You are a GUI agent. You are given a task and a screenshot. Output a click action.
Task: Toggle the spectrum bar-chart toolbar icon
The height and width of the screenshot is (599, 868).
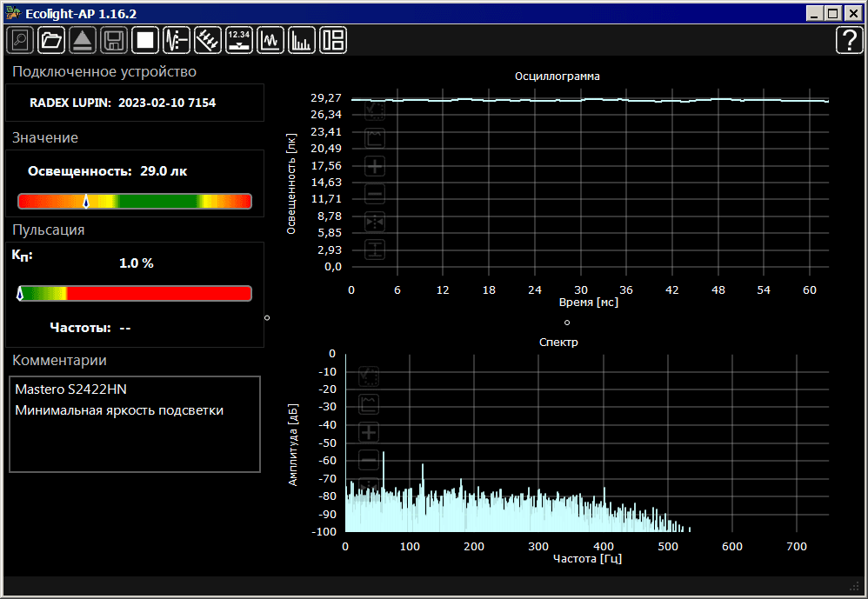click(x=302, y=40)
